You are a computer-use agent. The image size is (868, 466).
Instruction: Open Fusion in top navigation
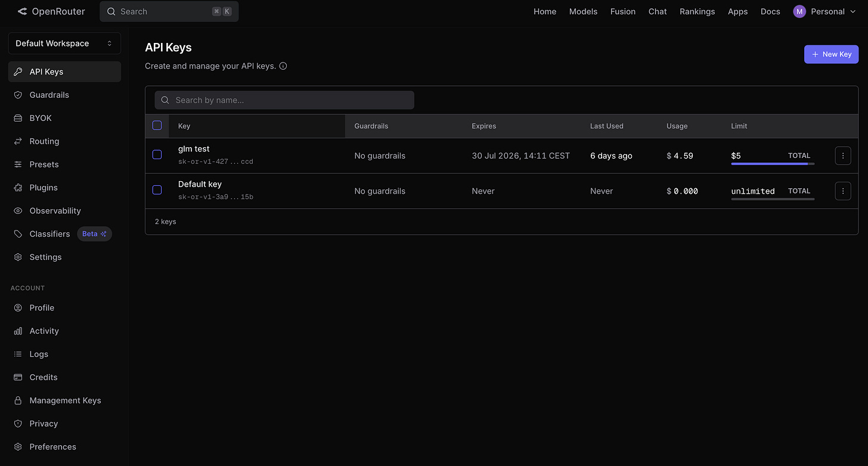point(623,11)
